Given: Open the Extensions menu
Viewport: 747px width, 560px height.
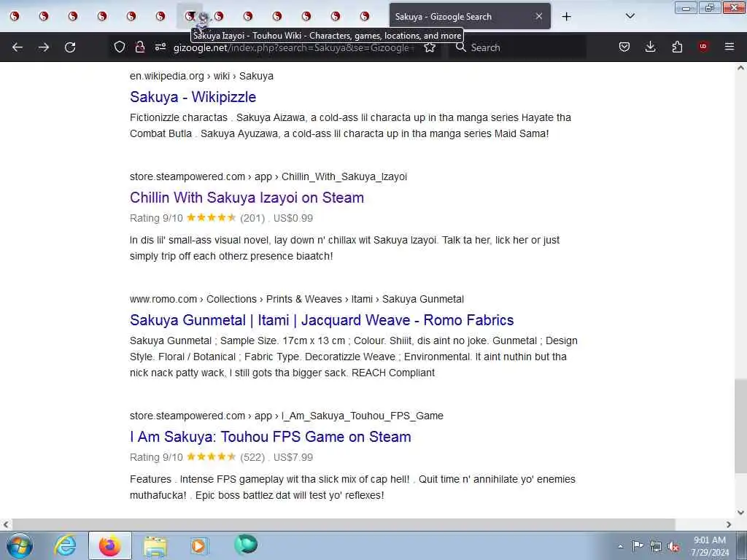Looking at the screenshot, I should tap(677, 47).
